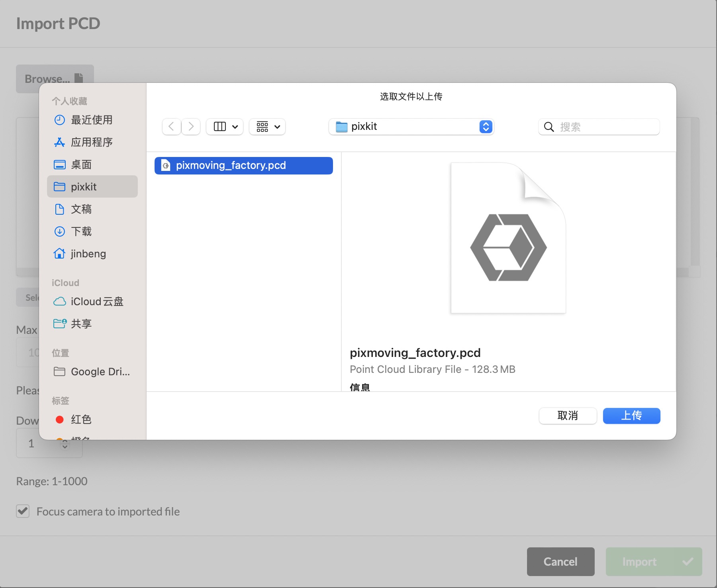717x588 pixels.
Task: Click the 上传 (Upload) button
Action: tap(631, 416)
